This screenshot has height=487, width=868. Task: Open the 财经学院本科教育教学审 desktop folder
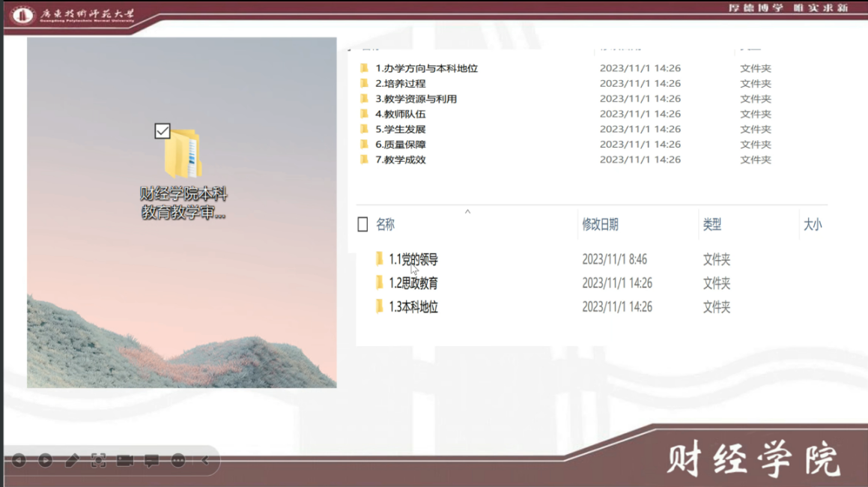(183, 157)
